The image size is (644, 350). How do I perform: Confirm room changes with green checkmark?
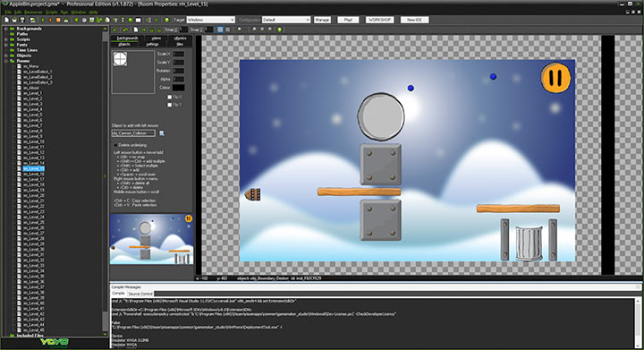coord(114,30)
